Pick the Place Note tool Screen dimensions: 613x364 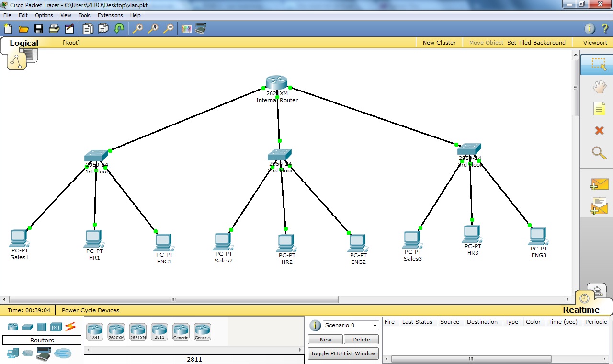[x=599, y=109]
